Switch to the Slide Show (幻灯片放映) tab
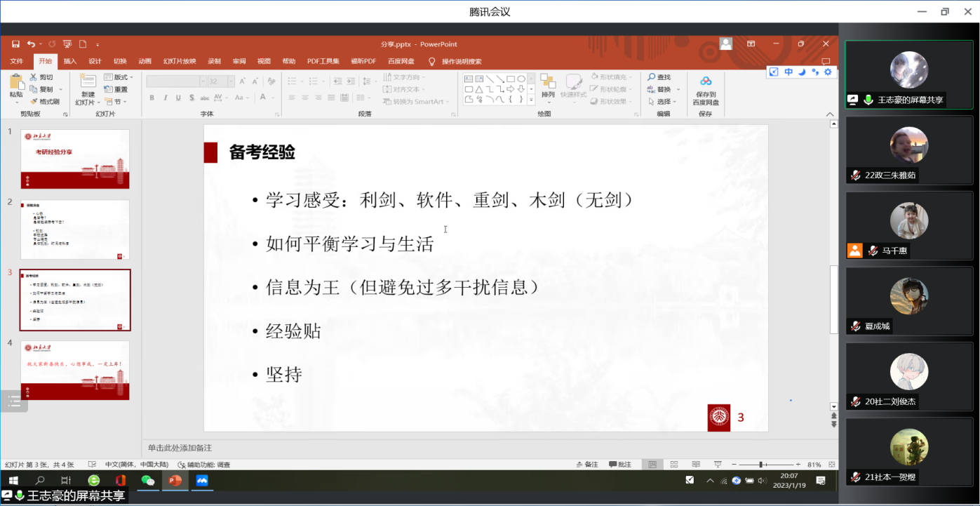 coord(180,61)
